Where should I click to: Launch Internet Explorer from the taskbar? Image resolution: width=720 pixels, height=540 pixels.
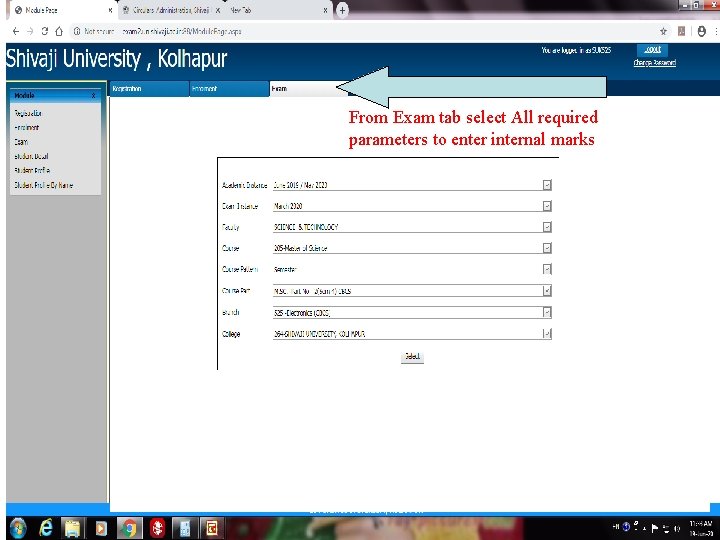click(45, 529)
